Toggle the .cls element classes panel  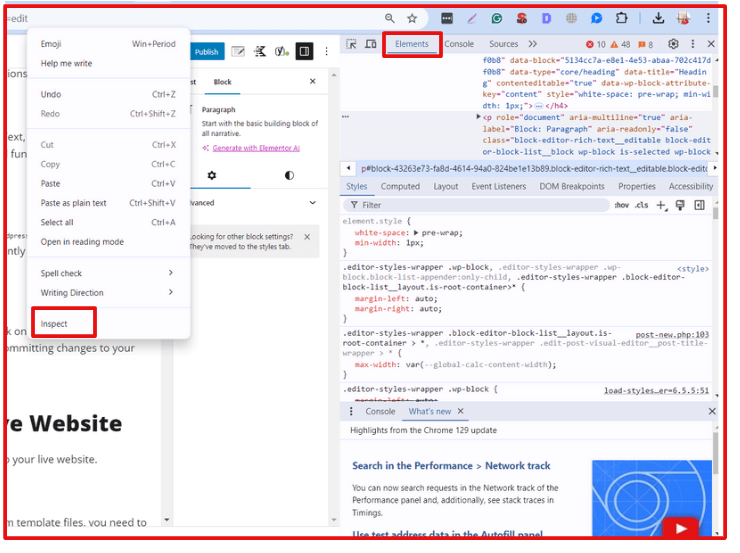(x=641, y=205)
